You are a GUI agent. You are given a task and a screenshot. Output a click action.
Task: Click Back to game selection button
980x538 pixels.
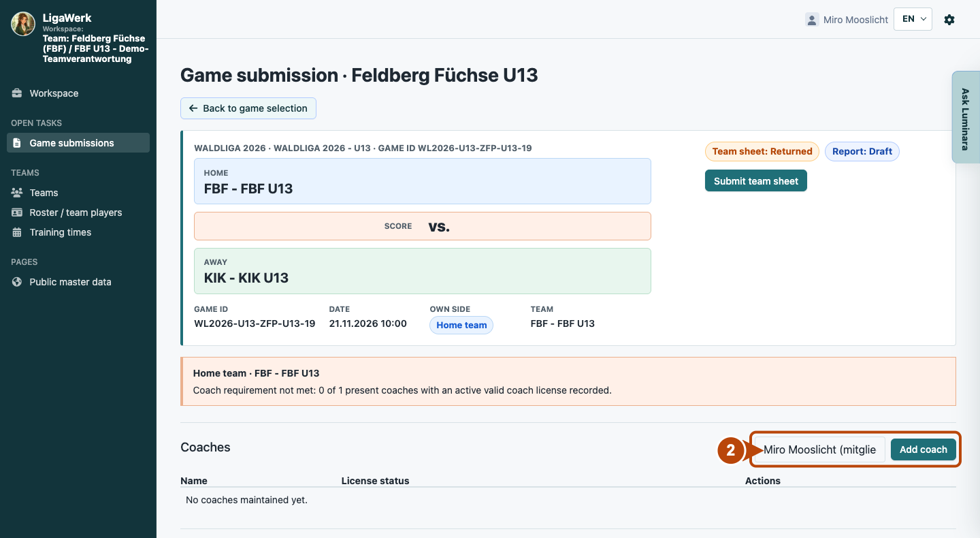(x=248, y=108)
